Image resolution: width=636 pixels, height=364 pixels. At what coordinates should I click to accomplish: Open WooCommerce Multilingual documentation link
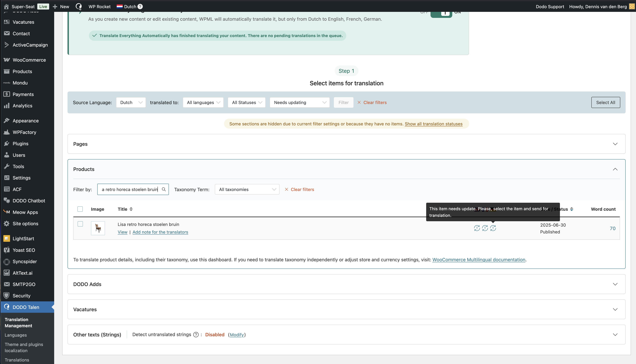coord(479,259)
